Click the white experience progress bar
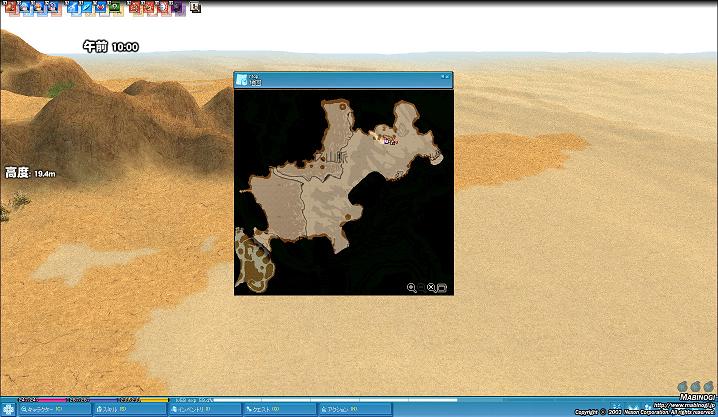The height and width of the screenshot is (417, 718). pos(335,400)
